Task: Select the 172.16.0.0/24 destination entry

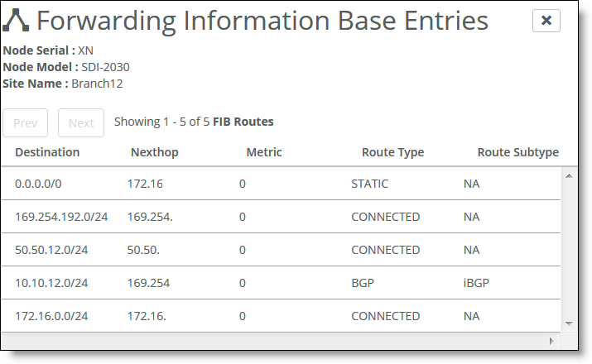Action: point(51,316)
